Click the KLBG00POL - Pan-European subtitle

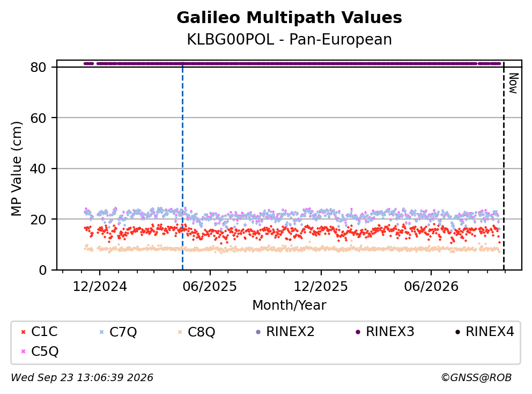pyautogui.click(x=290, y=40)
